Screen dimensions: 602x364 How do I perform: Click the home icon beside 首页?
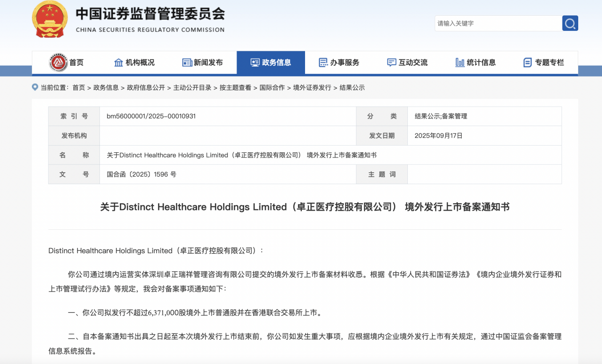click(59, 63)
